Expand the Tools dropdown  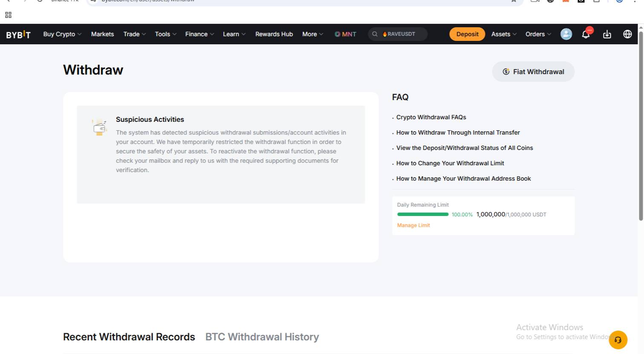click(x=166, y=34)
